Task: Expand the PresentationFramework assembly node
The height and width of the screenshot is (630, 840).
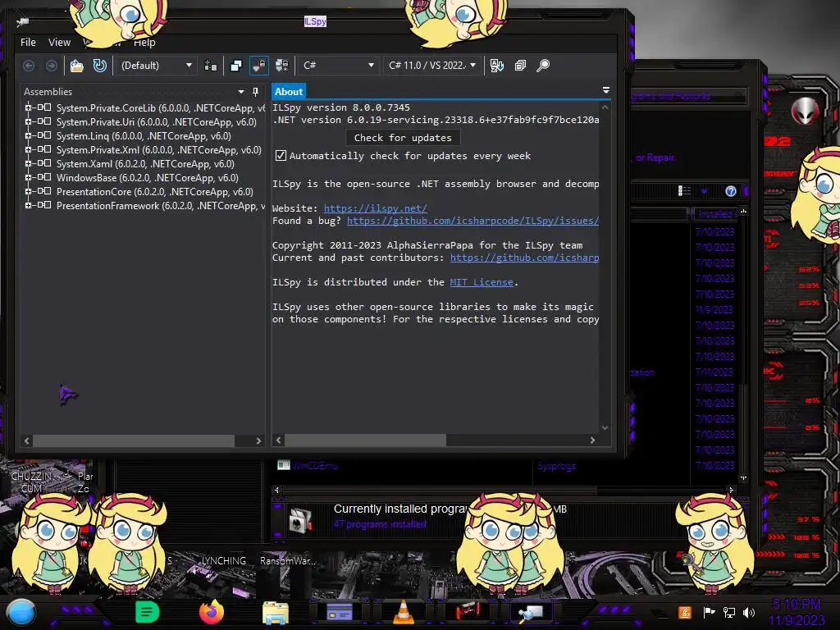Action: (x=28, y=205)
